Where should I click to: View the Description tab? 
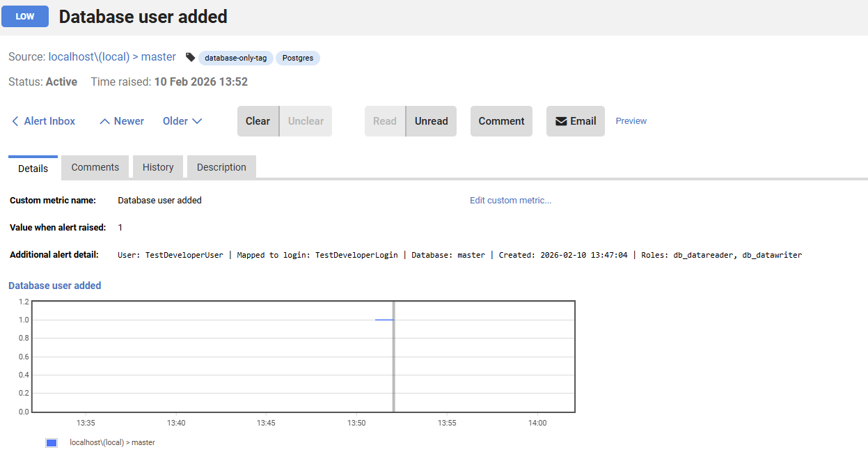[221, 167]
